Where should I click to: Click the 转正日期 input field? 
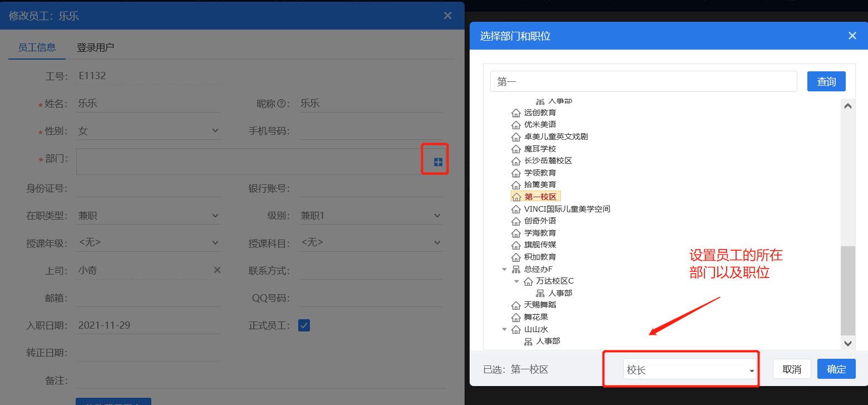(149, 353)
